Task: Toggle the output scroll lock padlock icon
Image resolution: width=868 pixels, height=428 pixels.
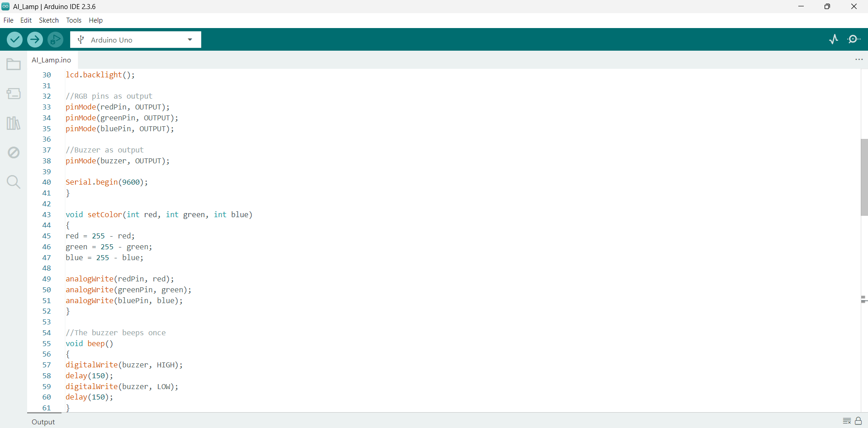Action: coord(859,421)
